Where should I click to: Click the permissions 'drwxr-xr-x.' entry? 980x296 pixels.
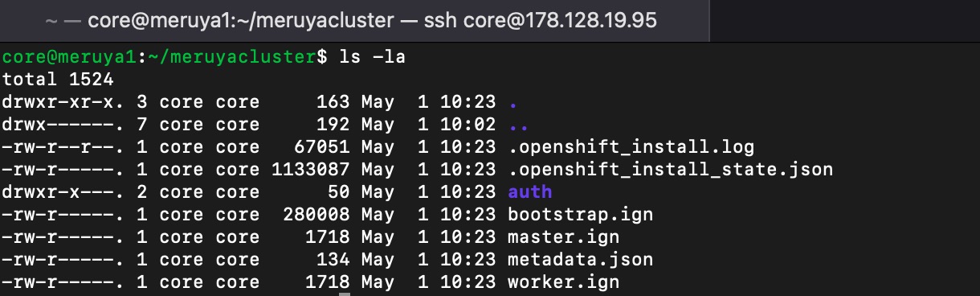63,102
